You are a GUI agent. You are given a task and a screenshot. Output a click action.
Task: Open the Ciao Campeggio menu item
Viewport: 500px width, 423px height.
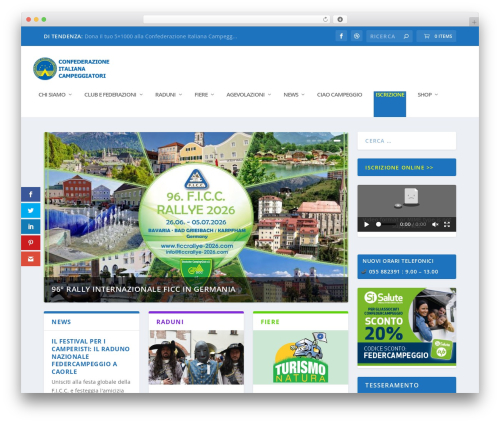339,95
